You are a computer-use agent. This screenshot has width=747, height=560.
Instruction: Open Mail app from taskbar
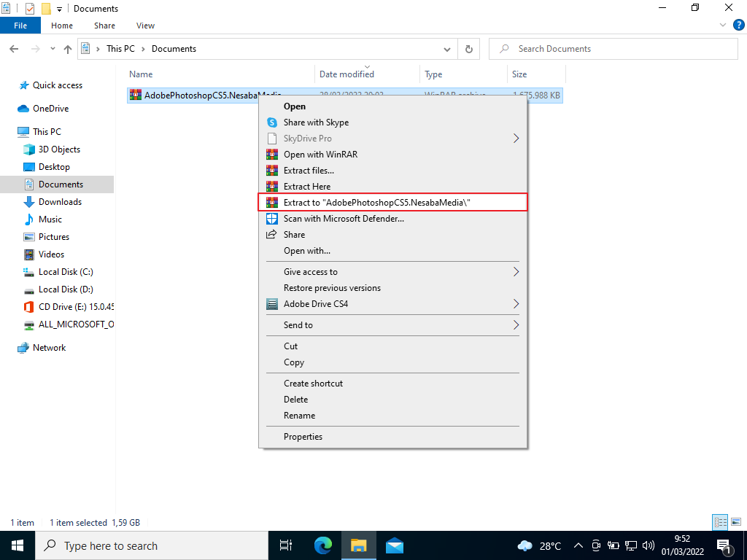point(395,545)
